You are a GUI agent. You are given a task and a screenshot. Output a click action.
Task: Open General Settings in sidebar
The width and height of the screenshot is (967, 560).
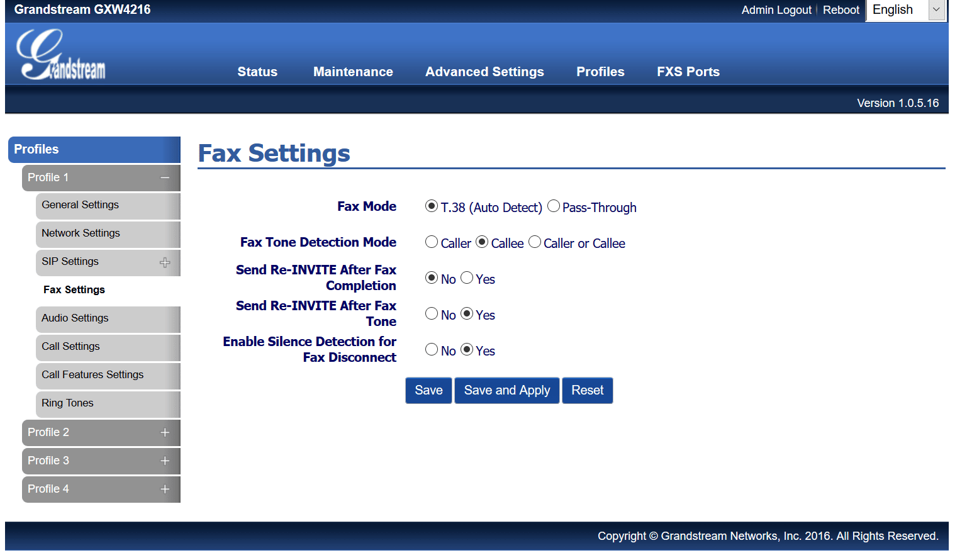(x=108, y=206)
